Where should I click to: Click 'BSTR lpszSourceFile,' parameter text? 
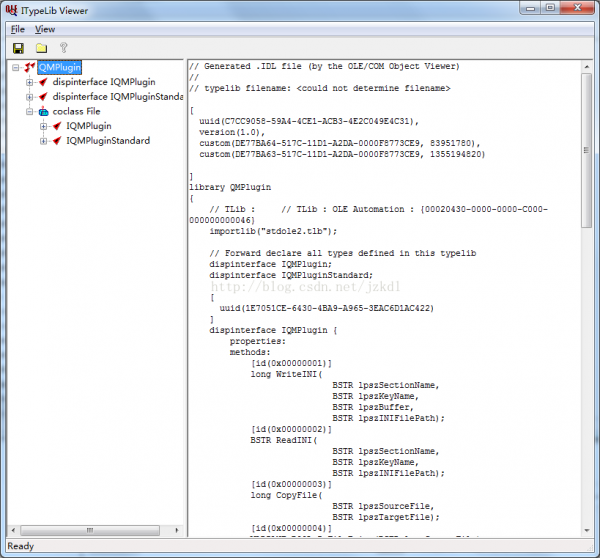[383, 506]
